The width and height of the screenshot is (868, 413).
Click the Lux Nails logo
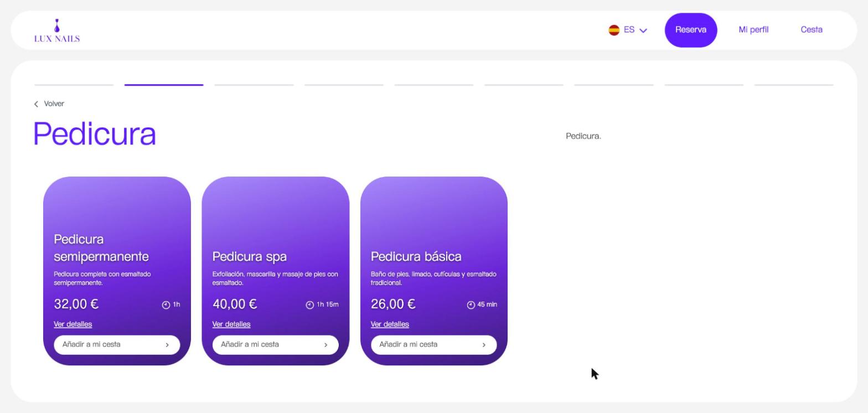[57, 30]
